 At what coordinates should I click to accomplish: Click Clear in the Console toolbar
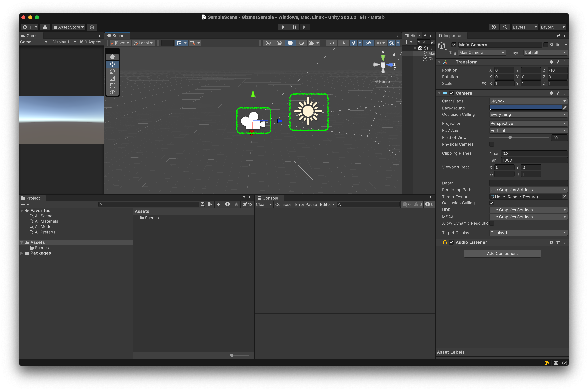[261, 204]
